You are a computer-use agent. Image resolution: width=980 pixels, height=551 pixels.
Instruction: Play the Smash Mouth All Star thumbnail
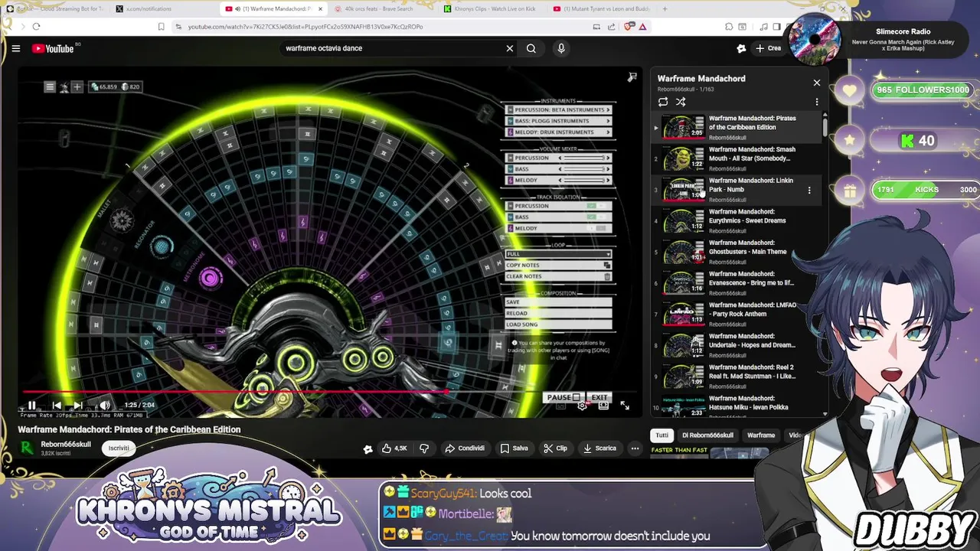tap(683, 158)
